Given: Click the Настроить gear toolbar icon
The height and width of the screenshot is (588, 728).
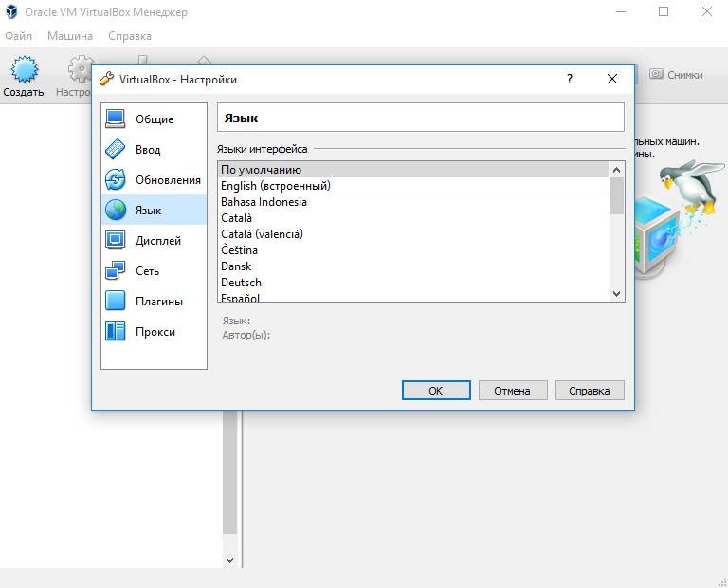Looking at the screenshot, I should coord(80,69).
